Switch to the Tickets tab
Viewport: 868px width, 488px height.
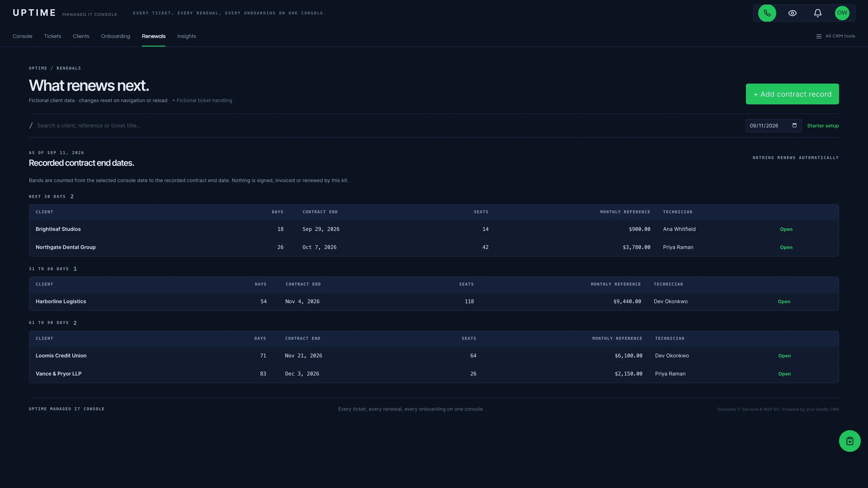coord(53,36)
